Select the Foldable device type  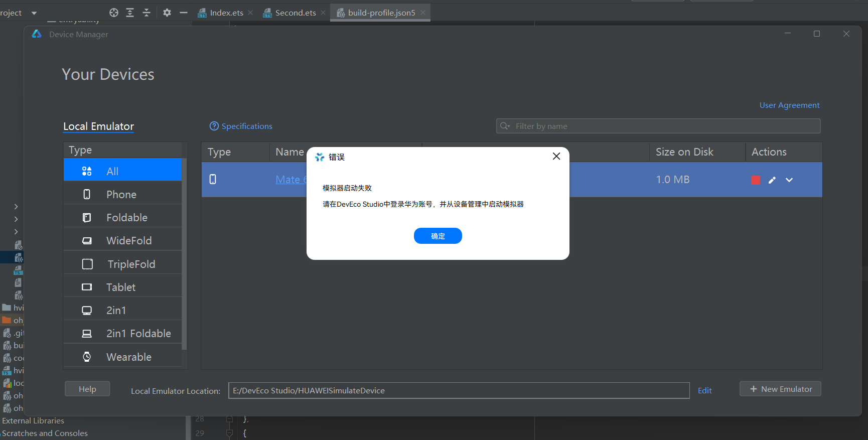122,217
